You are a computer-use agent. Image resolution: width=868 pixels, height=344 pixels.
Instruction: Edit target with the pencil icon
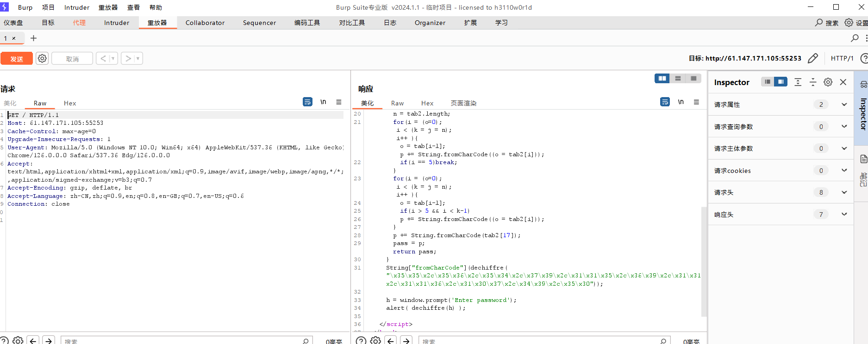coord(812,58)
